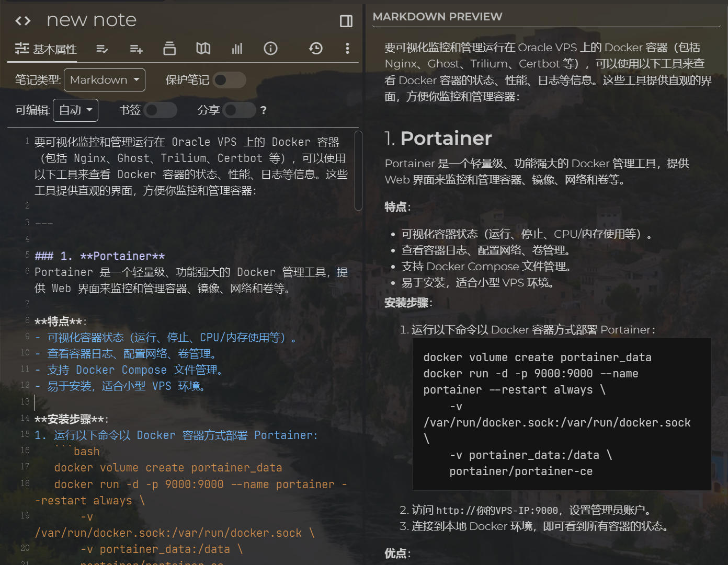Click editor line '- 查看容器日志、配置网络、卷管理。'
Screen dimensions: 728x565
pos(126,354)
